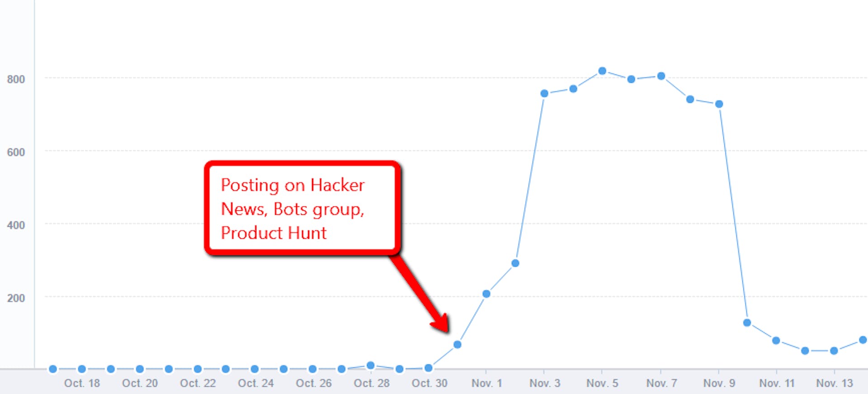Click the 800 y-axis label
Image resolution: width=868 pixels, height=394 pixels.
coord(16,80)
